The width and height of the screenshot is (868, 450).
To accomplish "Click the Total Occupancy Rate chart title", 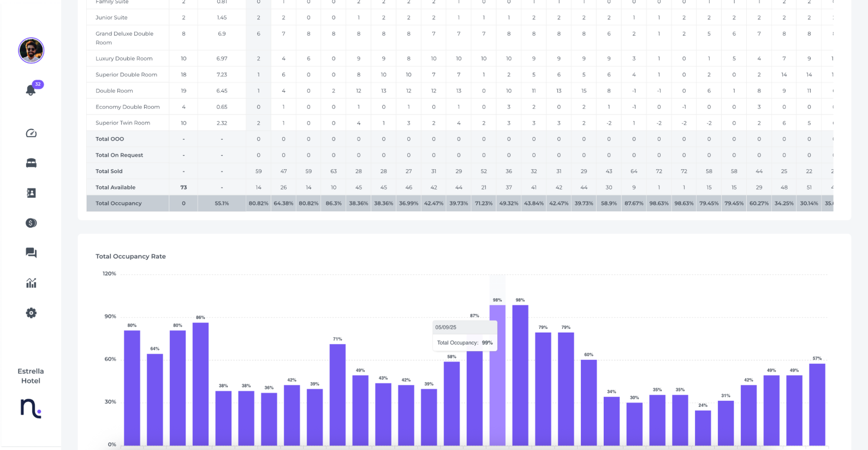I will pyautogui.click(x=130, y=256).
